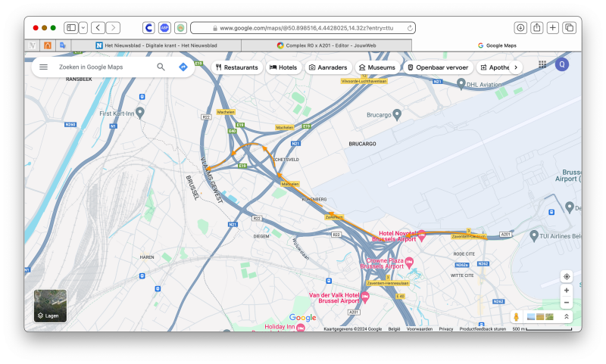Switch map layers via Lagen tile

pyautogui.click(x=50, y=306)
